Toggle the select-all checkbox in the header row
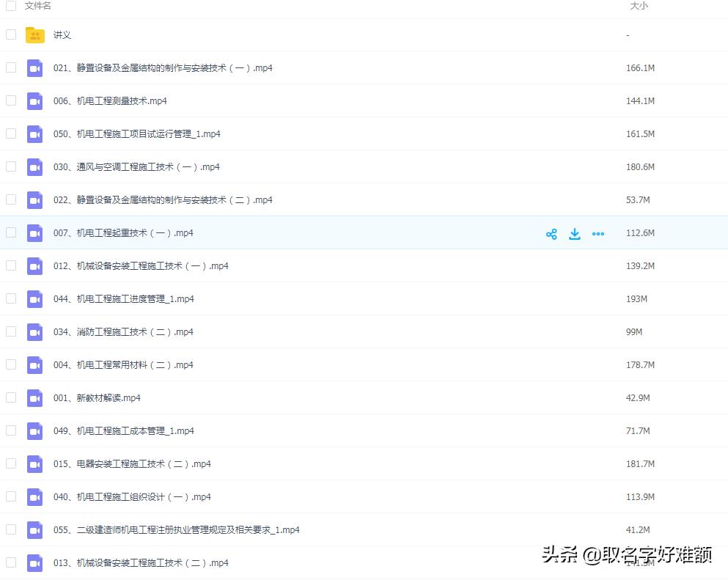728x580 pixels. tap(11, 5)
